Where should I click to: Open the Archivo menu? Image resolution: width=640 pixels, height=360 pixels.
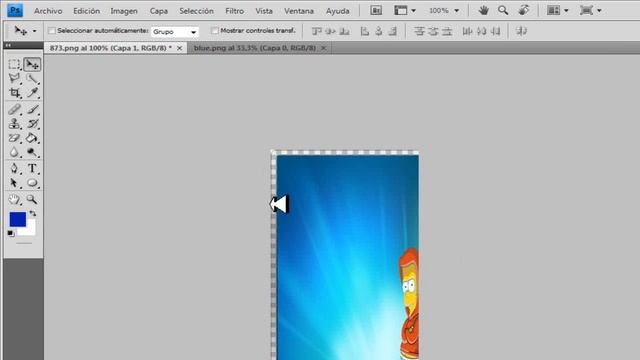click(48, 11)
